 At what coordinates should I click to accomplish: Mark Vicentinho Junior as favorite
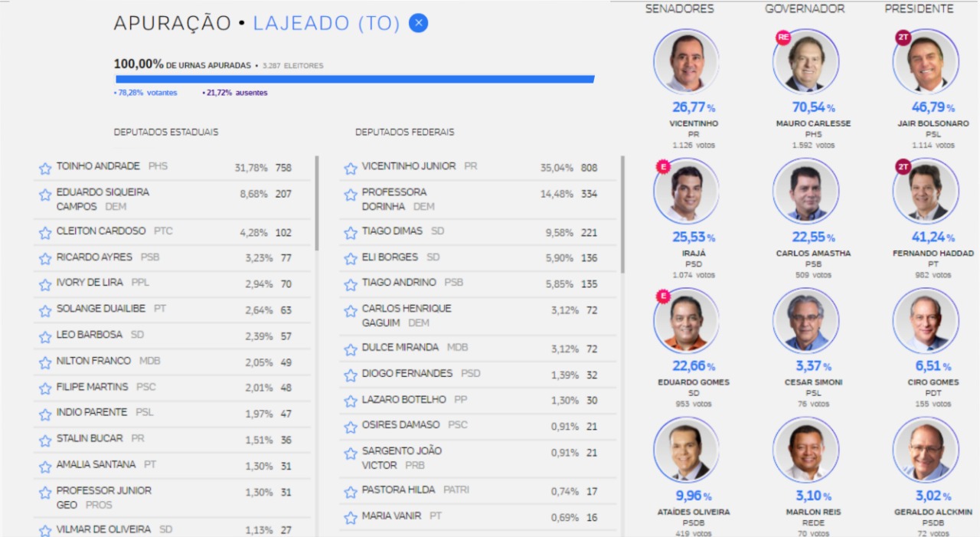351,169
